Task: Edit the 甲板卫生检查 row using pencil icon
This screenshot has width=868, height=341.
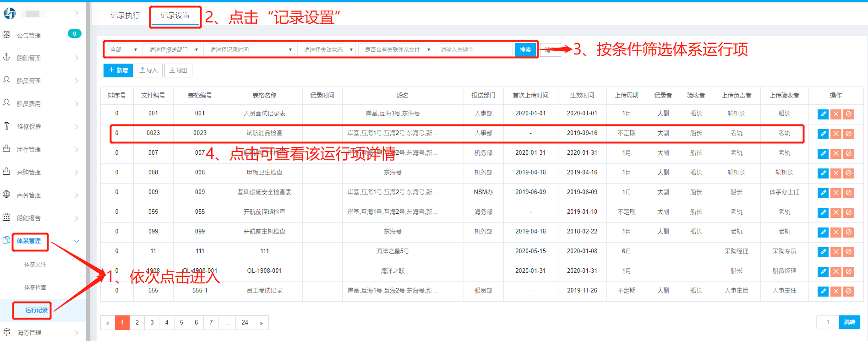Action: [x=823, y=173]
